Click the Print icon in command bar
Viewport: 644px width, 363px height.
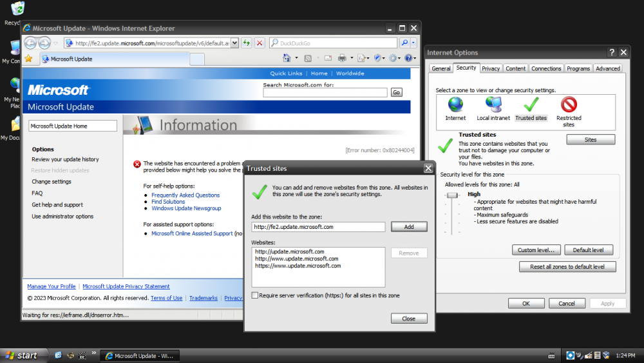click(342, 59)
